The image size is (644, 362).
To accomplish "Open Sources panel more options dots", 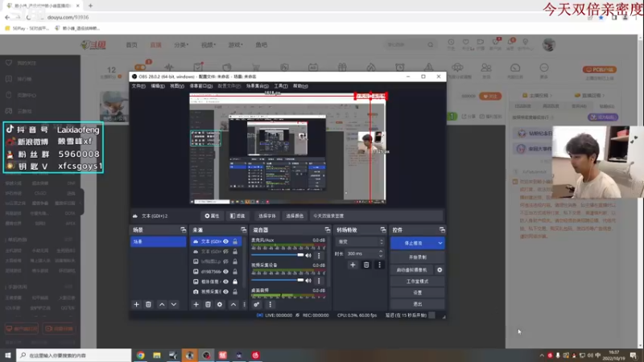I will point(245,305).
